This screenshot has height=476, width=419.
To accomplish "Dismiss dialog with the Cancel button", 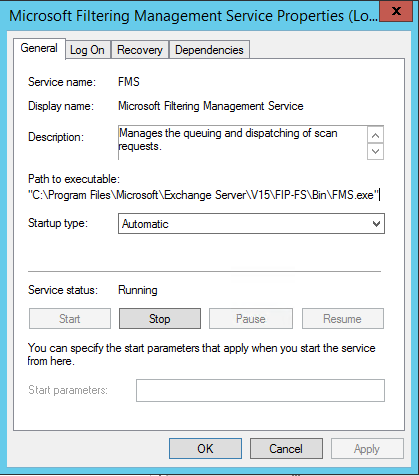I will (286, 449).
